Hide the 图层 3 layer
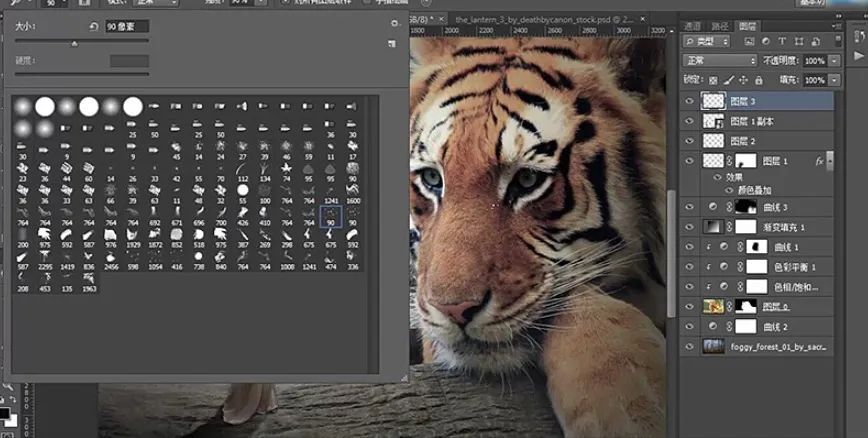868x438 pixels. point(688,101)
